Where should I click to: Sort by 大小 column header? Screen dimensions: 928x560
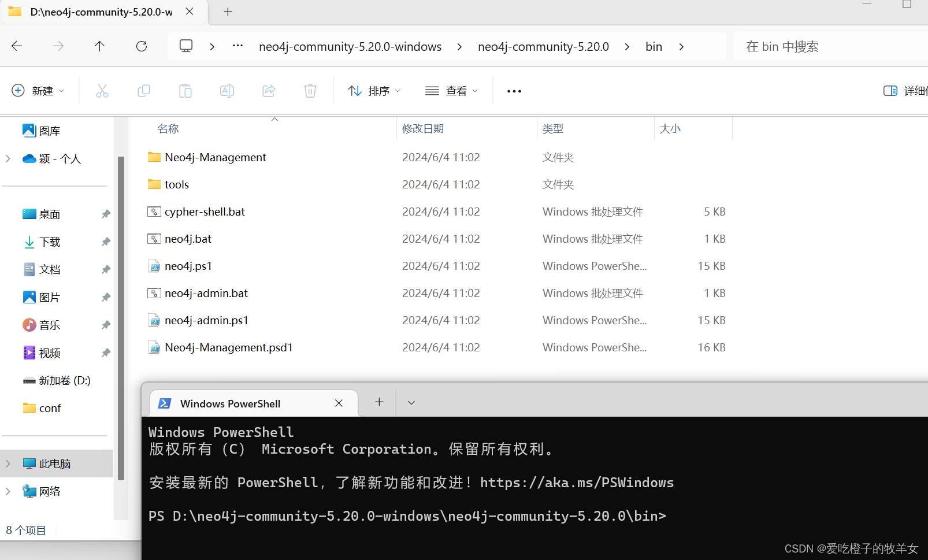(670, 128)
